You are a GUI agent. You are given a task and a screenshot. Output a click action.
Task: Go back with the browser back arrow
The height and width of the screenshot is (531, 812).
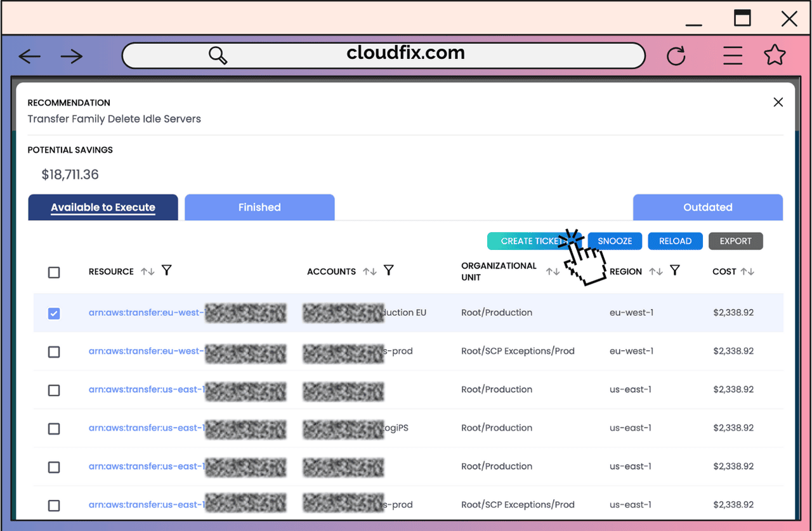30,56
